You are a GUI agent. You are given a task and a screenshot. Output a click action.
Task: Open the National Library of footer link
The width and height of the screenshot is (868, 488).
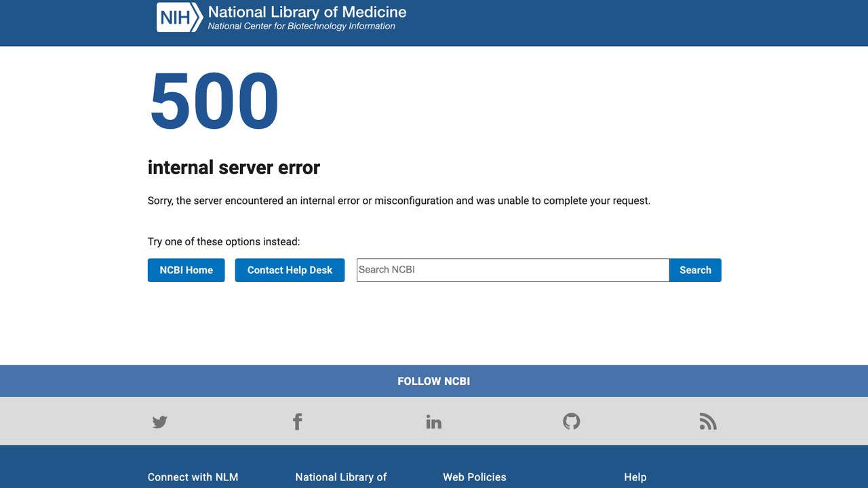point(341,477)
